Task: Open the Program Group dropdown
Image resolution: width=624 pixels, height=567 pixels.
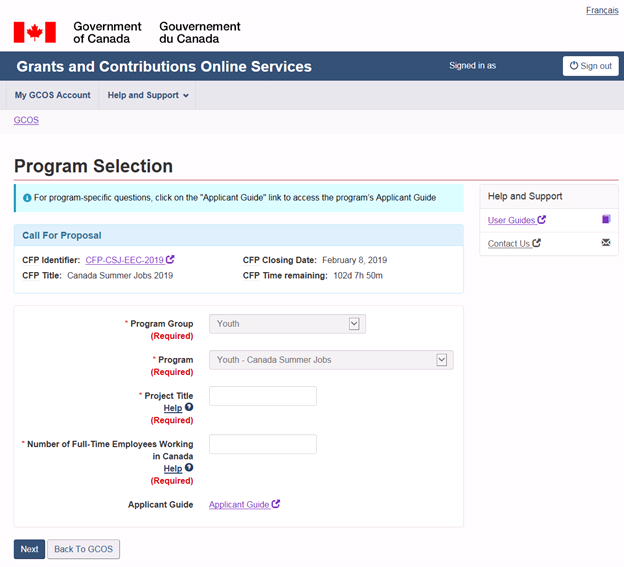Action: (287, 324)
